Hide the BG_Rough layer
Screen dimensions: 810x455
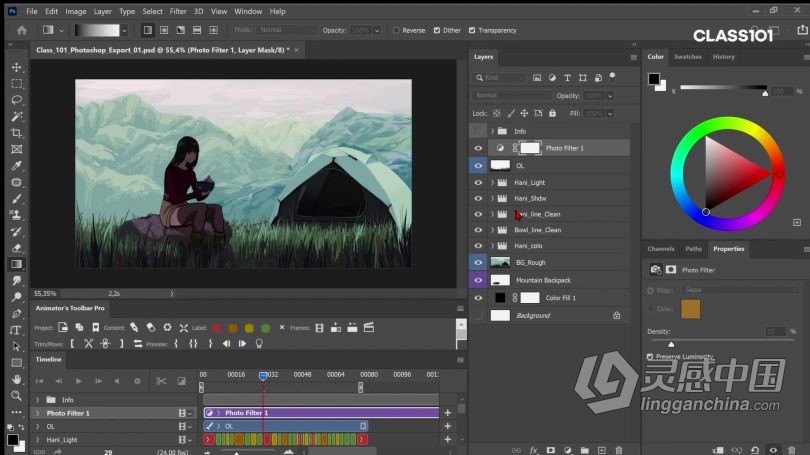click(x=478, y=262)
